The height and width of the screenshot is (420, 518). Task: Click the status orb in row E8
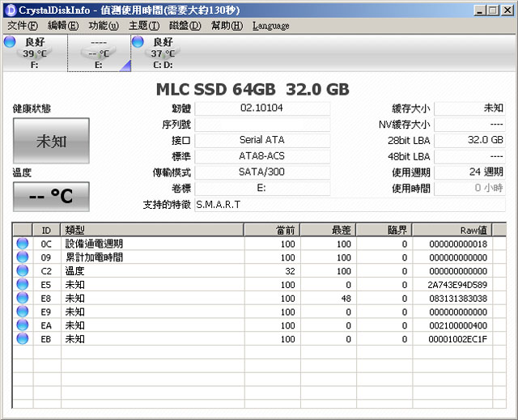pyautogui.click(x=22, y=299)
